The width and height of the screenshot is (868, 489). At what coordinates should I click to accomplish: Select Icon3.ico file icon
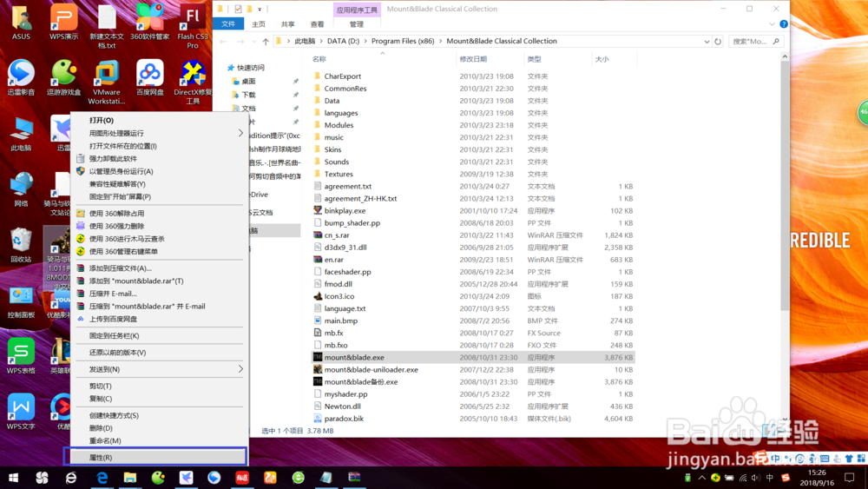[x=317, y=295]
